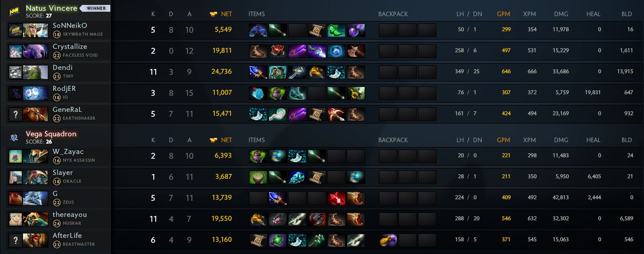Click Eul's white cyclone item in GeneRaL's row
Image resolution: width=644 pixels, height=254 pixels.
pos(278,114)
